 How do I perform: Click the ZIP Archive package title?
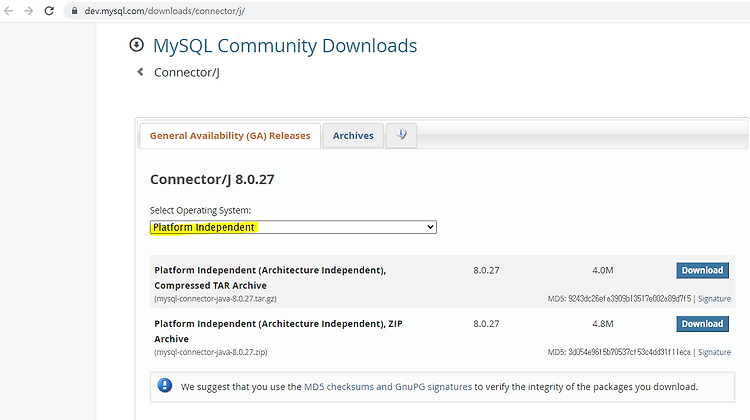(x=278, y=331)
